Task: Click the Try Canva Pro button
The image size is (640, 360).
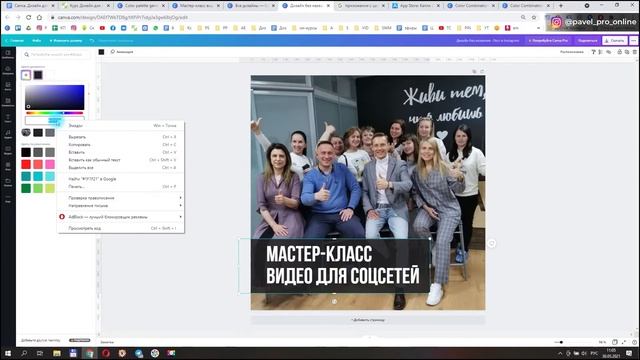Action: point(548,40)
